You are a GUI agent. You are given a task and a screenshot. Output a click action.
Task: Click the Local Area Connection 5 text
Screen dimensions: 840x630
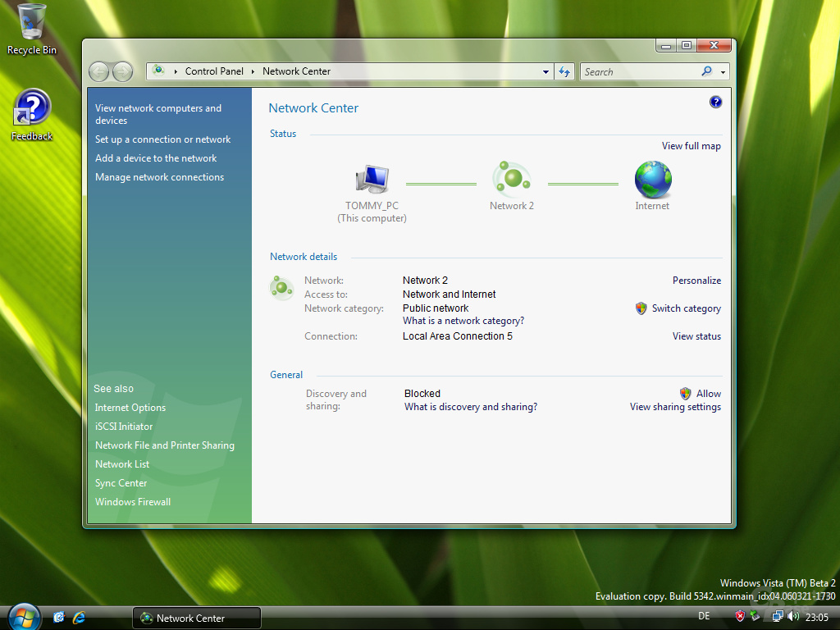[458, 336]
